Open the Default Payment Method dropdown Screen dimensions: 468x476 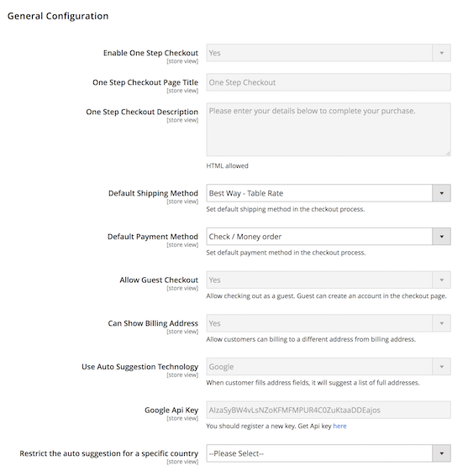point(329,237)
